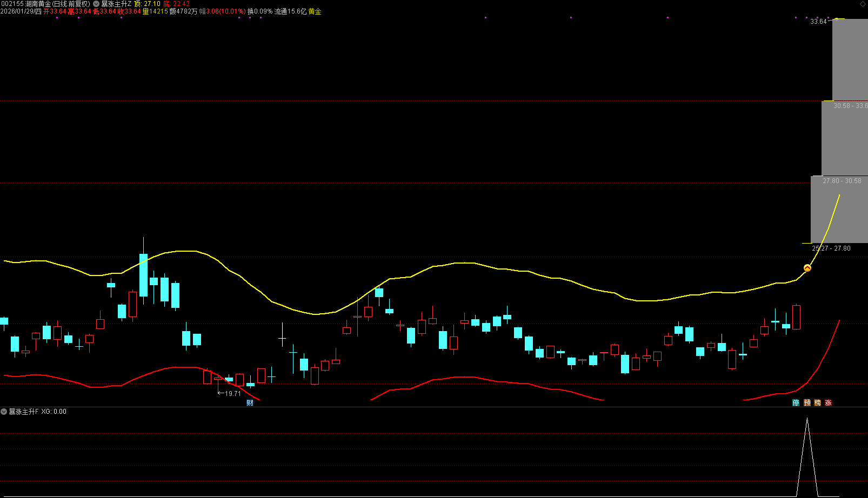
Task: Click the orange up-arrow signal icon on upper band
Action: [807, 268]
